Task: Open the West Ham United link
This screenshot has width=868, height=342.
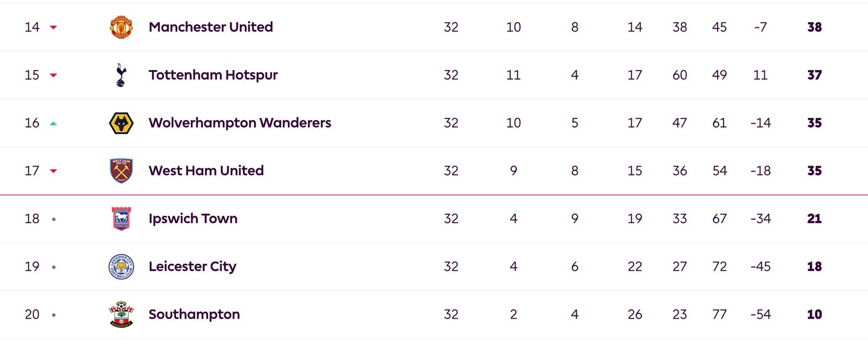Action: click(206, 170)
